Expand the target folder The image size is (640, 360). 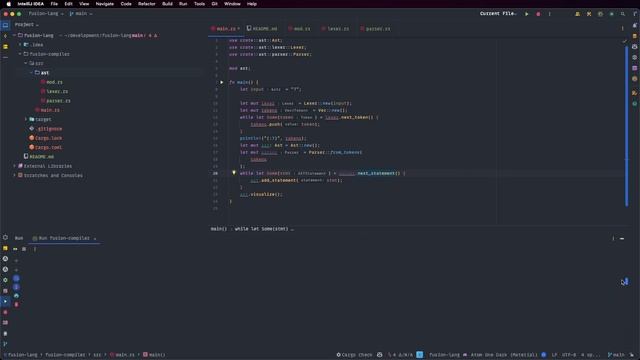[26, 119]
